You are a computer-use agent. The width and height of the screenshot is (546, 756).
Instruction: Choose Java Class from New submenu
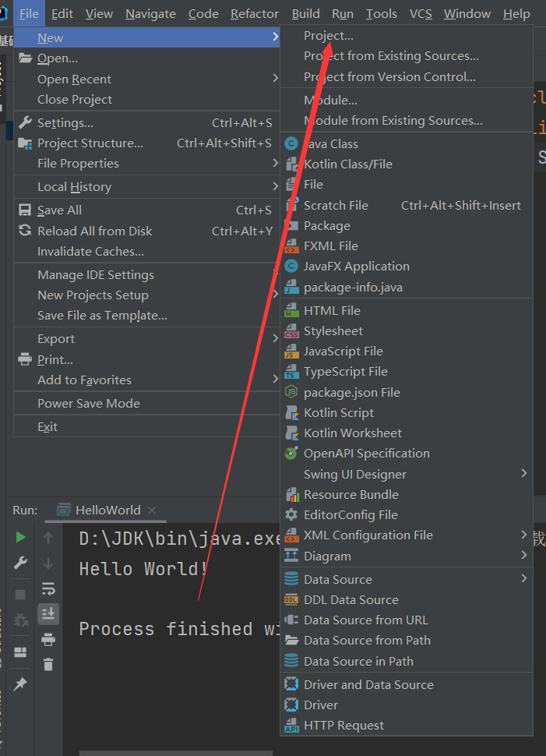point(407,143)
